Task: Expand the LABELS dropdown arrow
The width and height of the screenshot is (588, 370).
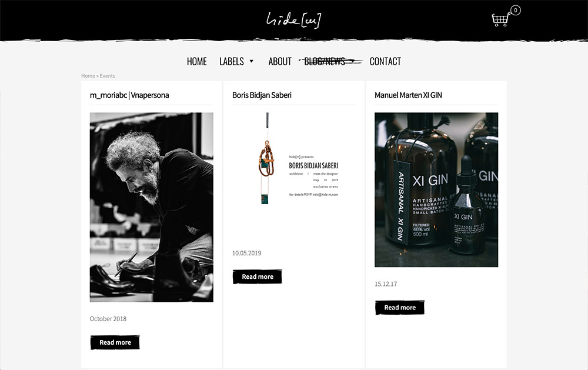Action: [x=252, y=61]
